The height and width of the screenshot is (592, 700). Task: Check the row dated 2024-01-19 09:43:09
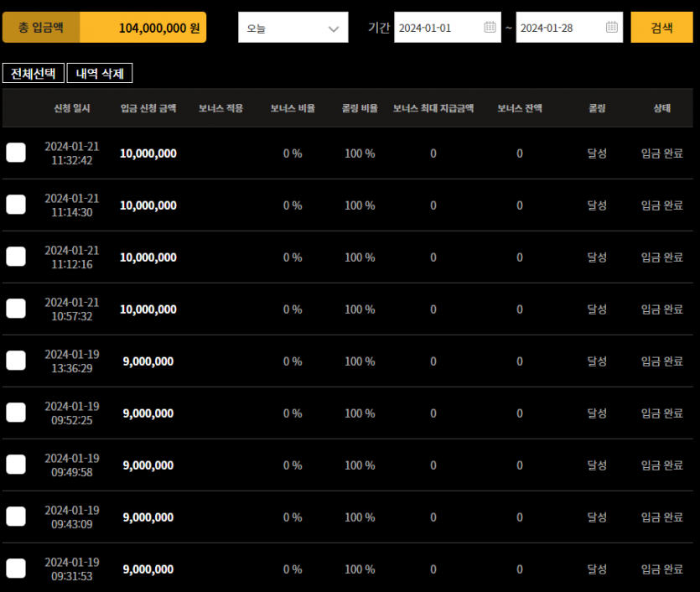click(x=16, y=517)
